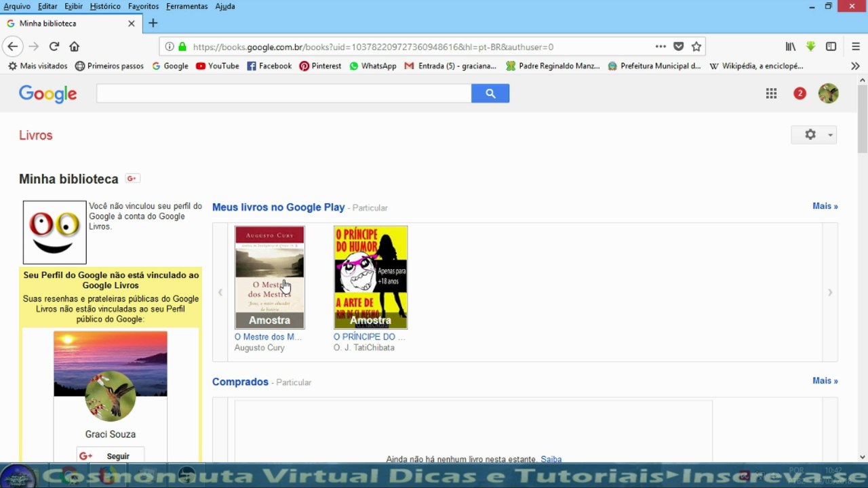868x488 pixels.
Task: Select the Minha biblioteca tab
Action: coord(71,23)
